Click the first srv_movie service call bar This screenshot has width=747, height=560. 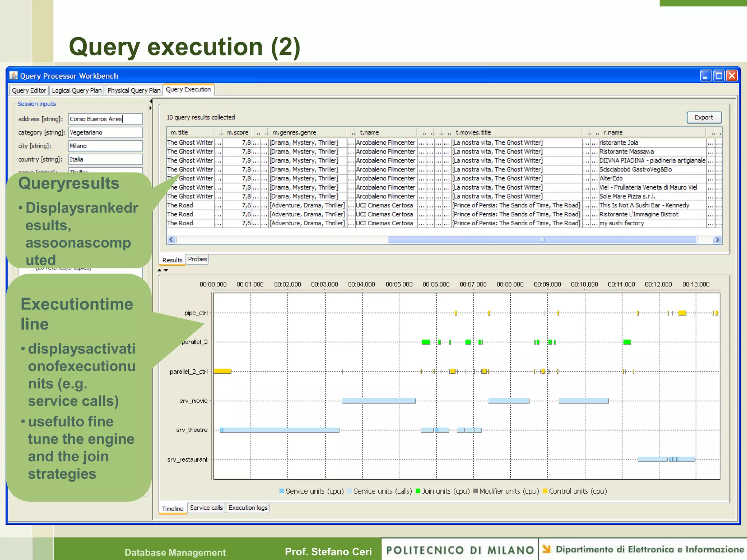tap(379, 401)
